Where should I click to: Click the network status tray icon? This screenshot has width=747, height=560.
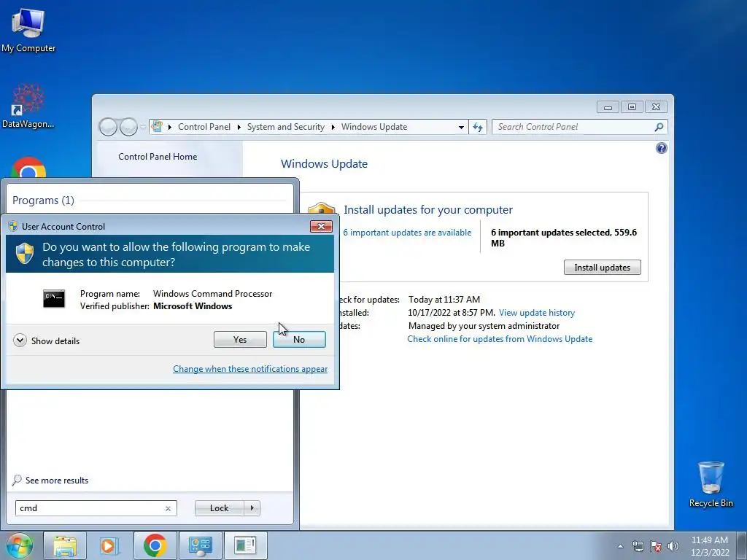[638, 547]
